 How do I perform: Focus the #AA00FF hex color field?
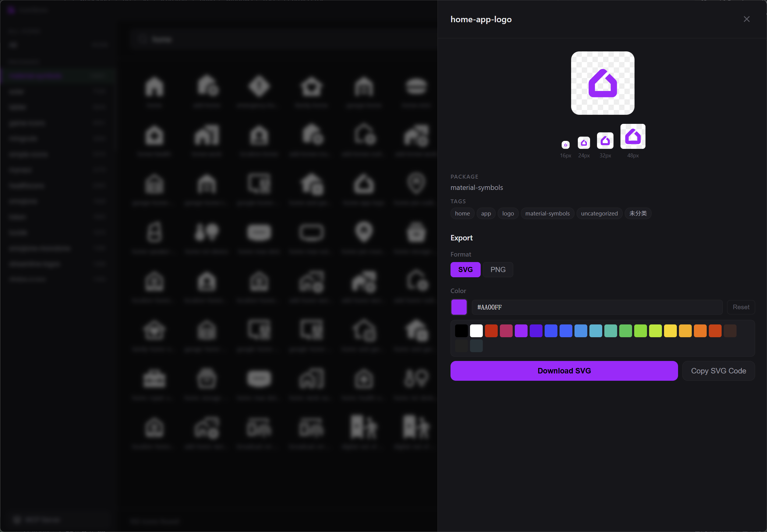[x=597, y=307]
